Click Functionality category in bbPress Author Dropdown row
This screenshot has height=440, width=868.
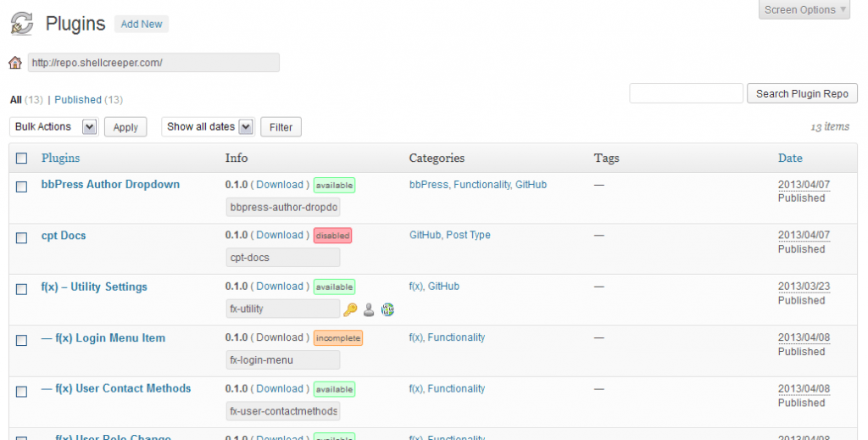coord(481,184)
